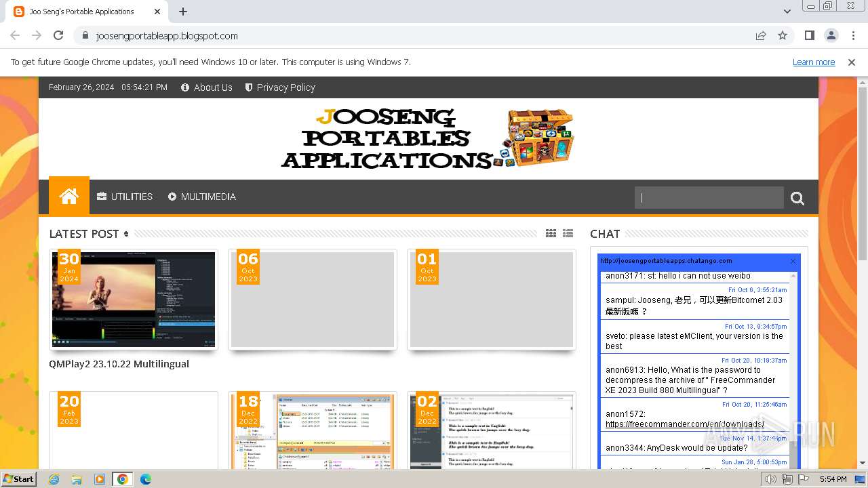The image size is (868, 488).
Task: Click the address bar URL
Action: [x=167, y=36]
